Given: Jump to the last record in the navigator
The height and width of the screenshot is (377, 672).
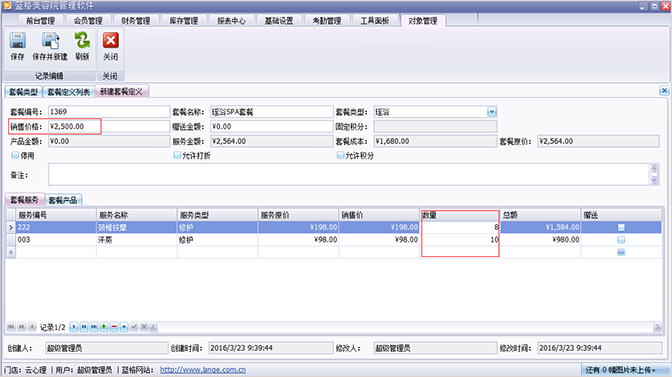Looking at the screenshot, I should click(94, 327).
